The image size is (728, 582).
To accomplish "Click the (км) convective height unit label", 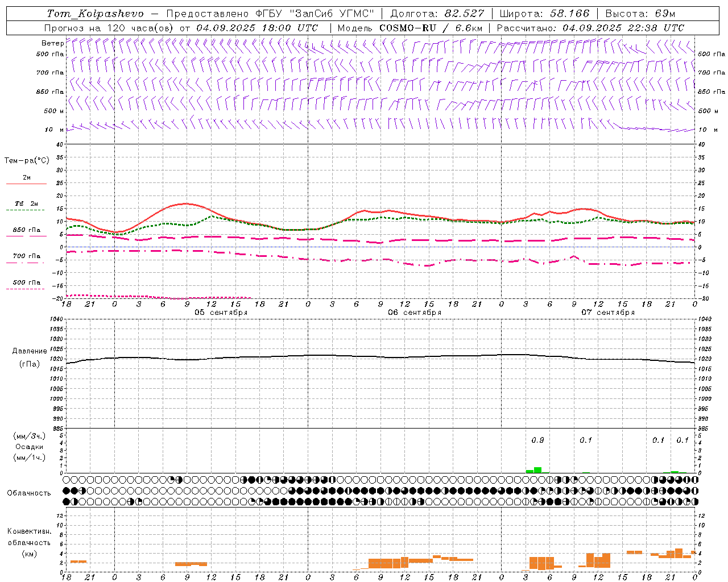I will (30, 554).
